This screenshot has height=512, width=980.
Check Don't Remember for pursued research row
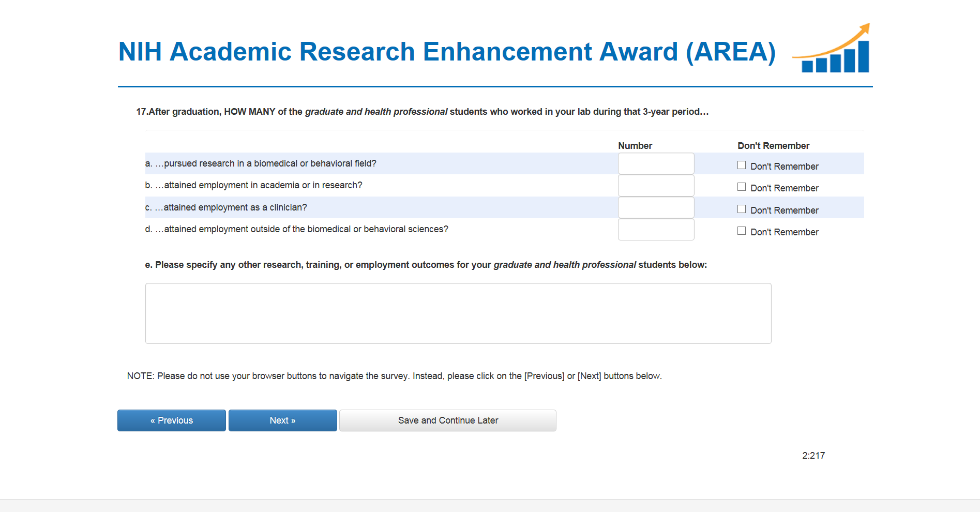coord(742,165)
